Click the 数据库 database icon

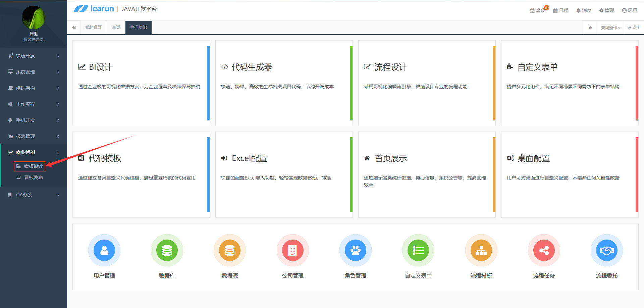click(x=167, y=250)
